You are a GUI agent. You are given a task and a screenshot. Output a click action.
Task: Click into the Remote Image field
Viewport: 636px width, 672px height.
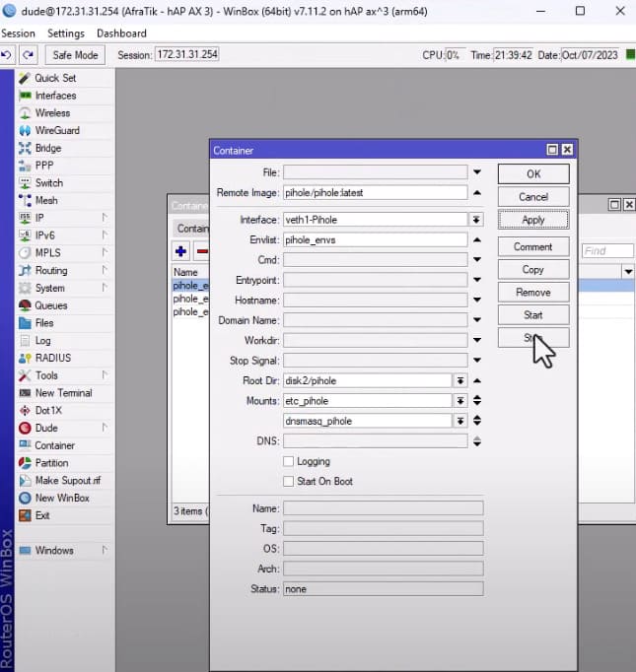(376, 192)
